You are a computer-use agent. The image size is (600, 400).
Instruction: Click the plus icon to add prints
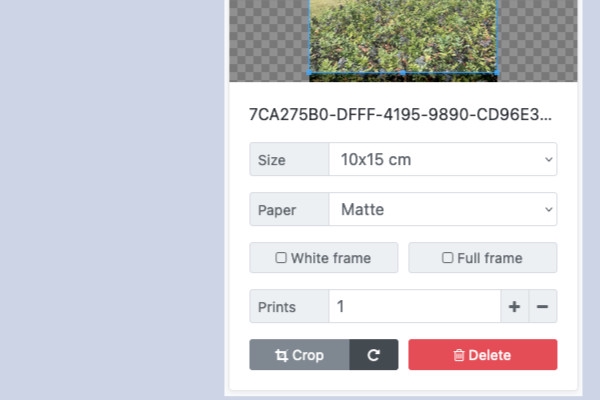pyautogui.click(x=514, y=306)
